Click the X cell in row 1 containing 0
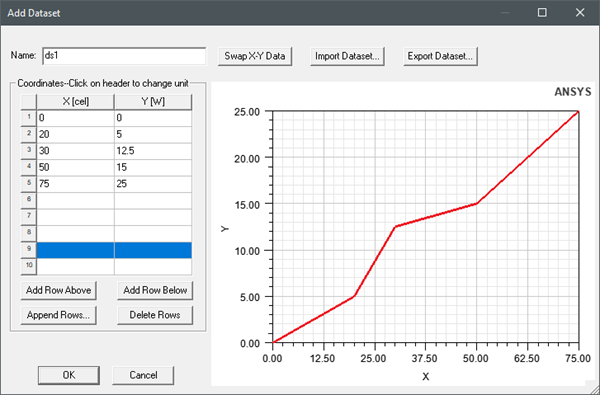The image size is (600, 395). coord(75,118)
